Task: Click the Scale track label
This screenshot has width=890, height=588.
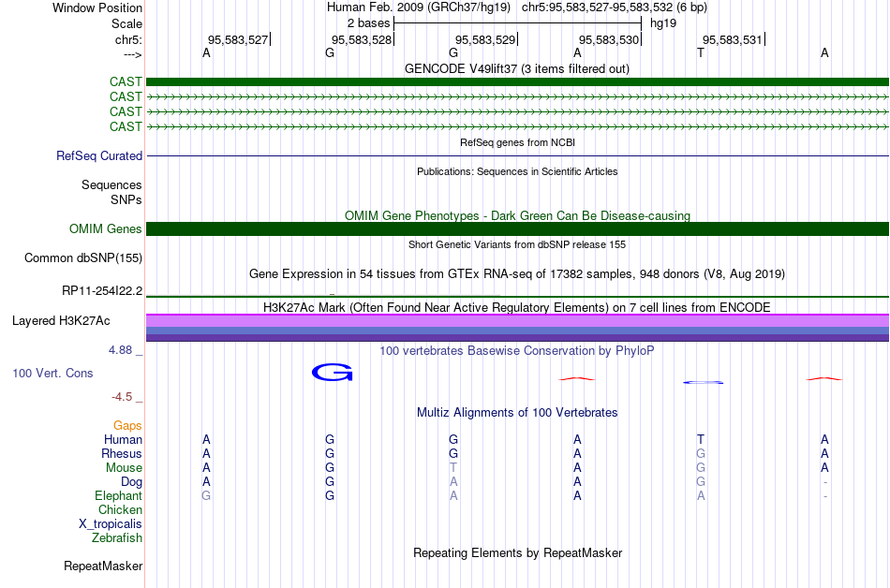Action: point(126,23)
